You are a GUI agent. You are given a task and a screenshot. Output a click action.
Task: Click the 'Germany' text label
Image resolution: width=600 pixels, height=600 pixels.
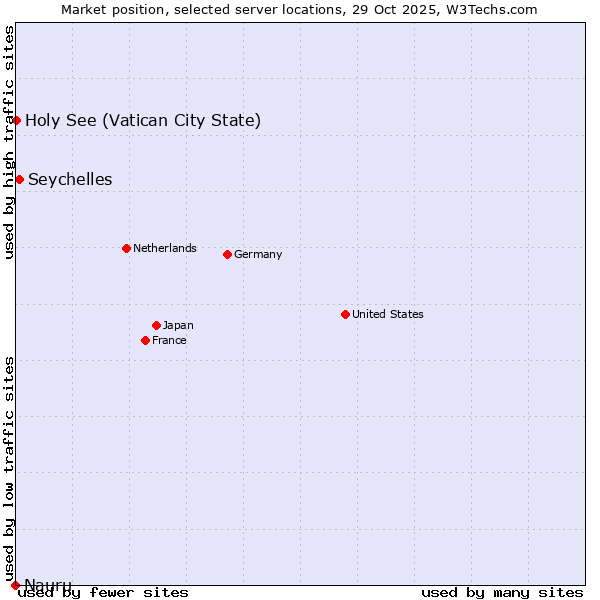point(258,254)
